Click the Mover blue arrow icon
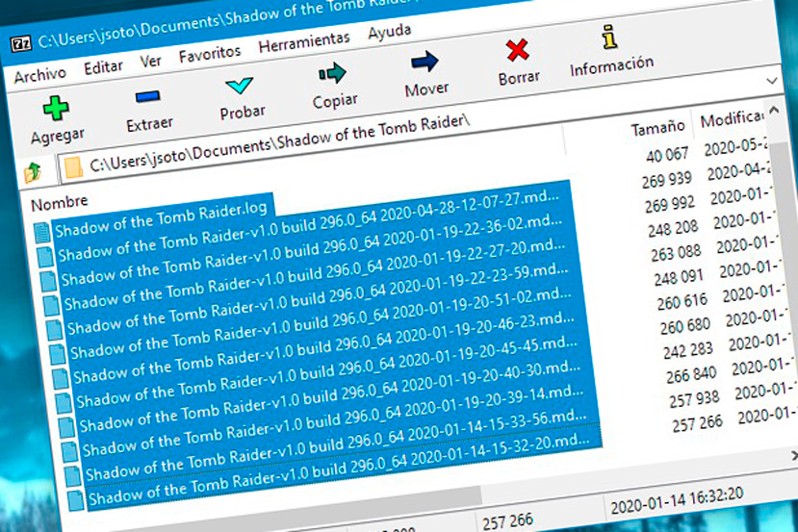Screen dimensions: 798x532 pyautogui.click(x=425, y=63)
